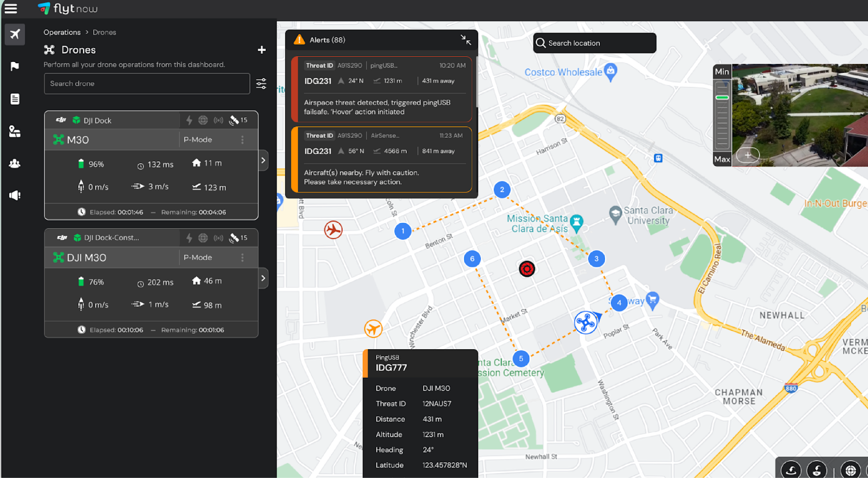Adjust the camera zoom slider handle
Viewport: 868px width, 478px height.
(722, 98)
